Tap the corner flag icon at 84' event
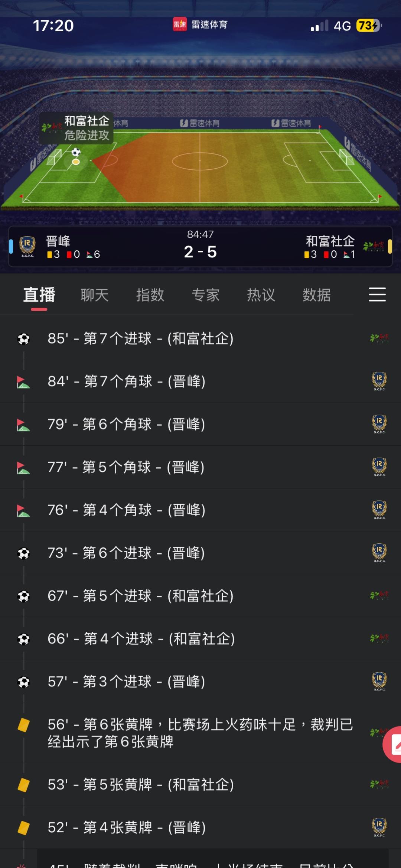 click(x=23, y=382)
